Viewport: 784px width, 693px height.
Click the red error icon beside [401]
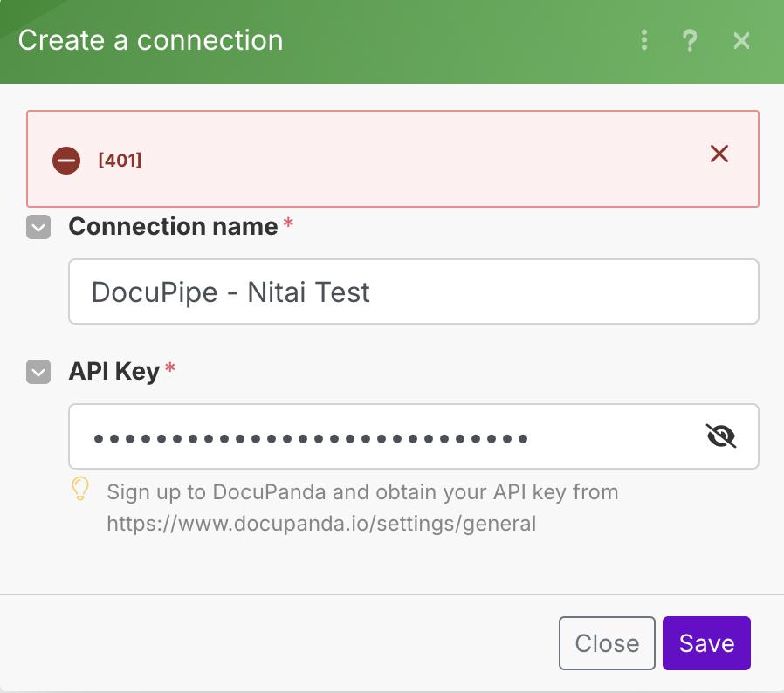click(66, 161)
